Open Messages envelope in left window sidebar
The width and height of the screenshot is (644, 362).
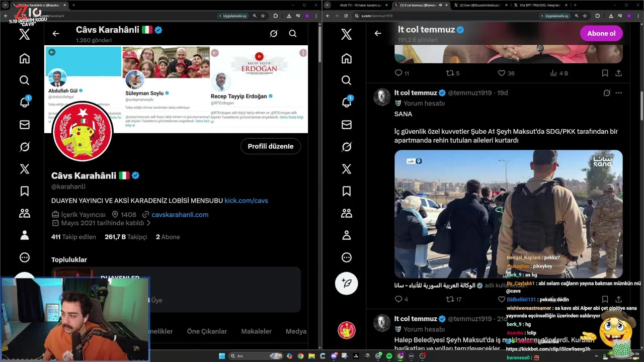pos(24,125)
